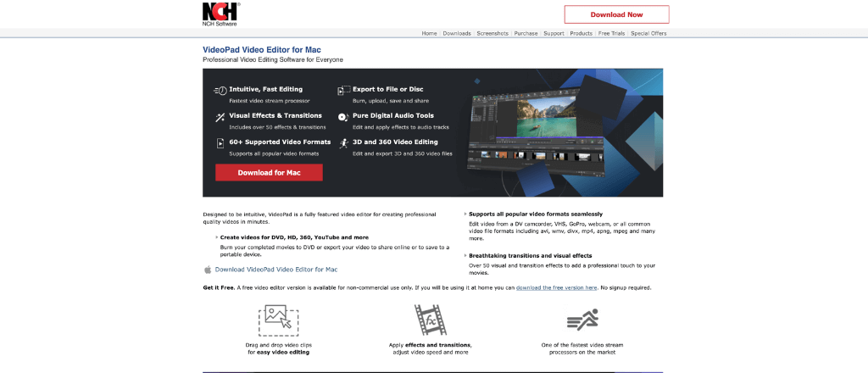Click the 'Apply effects and transitions' caption
Image resolution: width=868 pixels, height=373 pixels.
pos(430,345)
